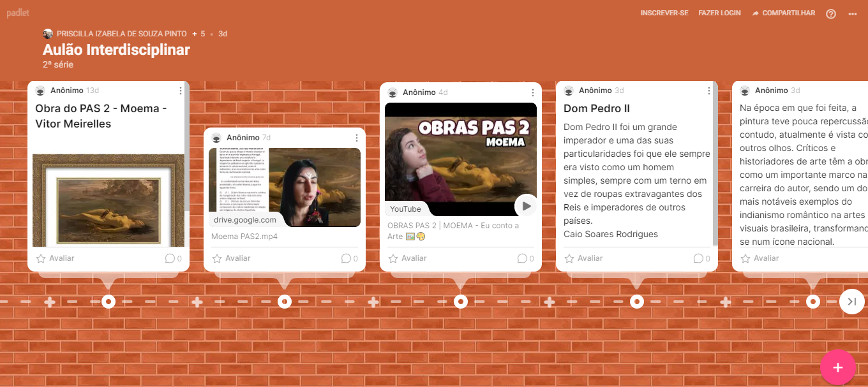Click the board title 'Aulão Interdisciplinar'

pyautogui.click(x=116, y=50)
